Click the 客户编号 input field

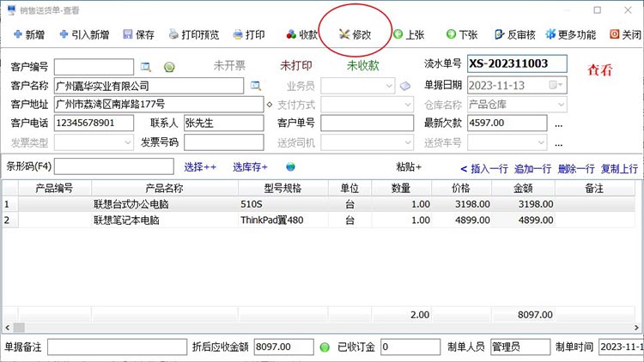coord(94,67)
